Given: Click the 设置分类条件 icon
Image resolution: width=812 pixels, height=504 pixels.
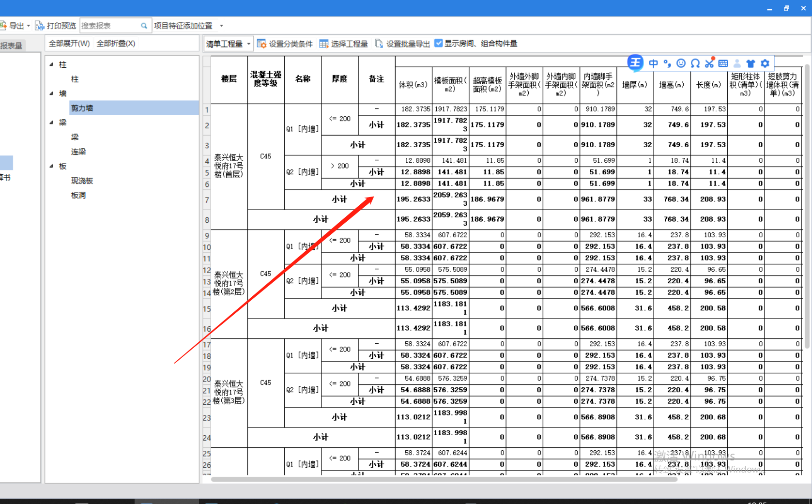Looking at the screenshot, I should (261, 44).
